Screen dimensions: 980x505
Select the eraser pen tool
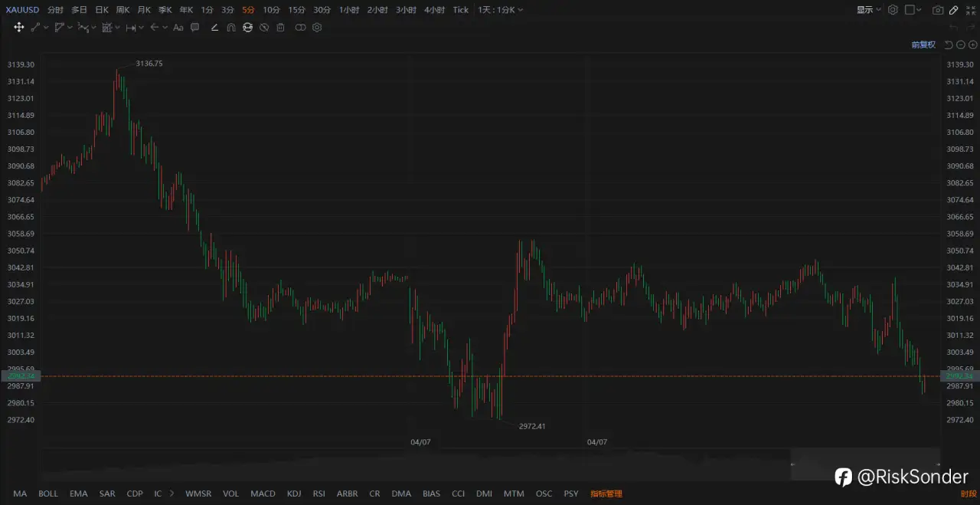click(x=214, y=28)
